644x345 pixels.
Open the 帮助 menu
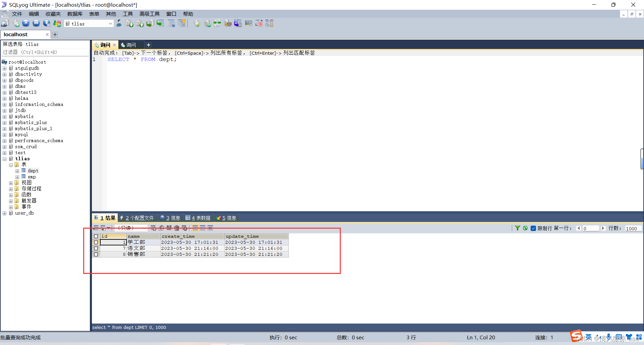tap(188, 14)
